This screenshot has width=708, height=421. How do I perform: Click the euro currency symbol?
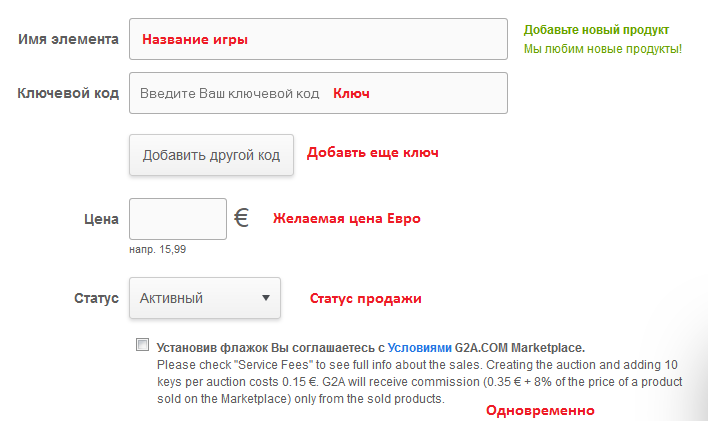(x=242, y=218)
